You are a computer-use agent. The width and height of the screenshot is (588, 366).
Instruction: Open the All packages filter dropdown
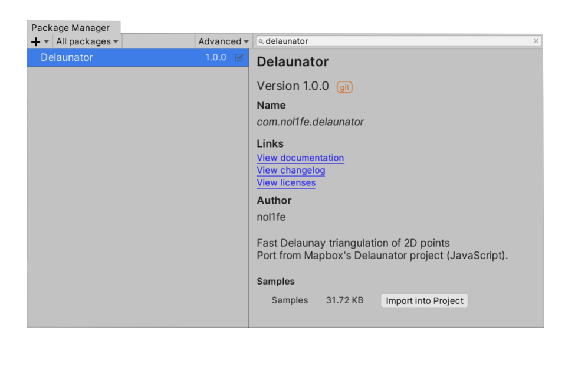pyautogui.click(x=87, y=41)
